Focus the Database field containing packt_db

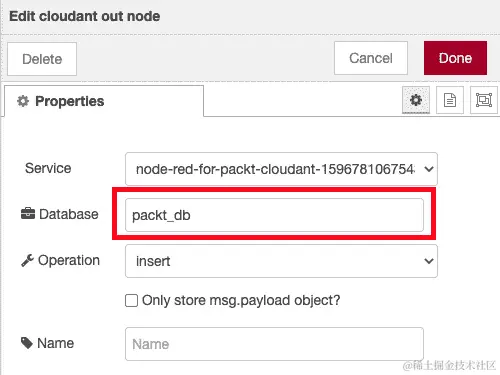274,215
